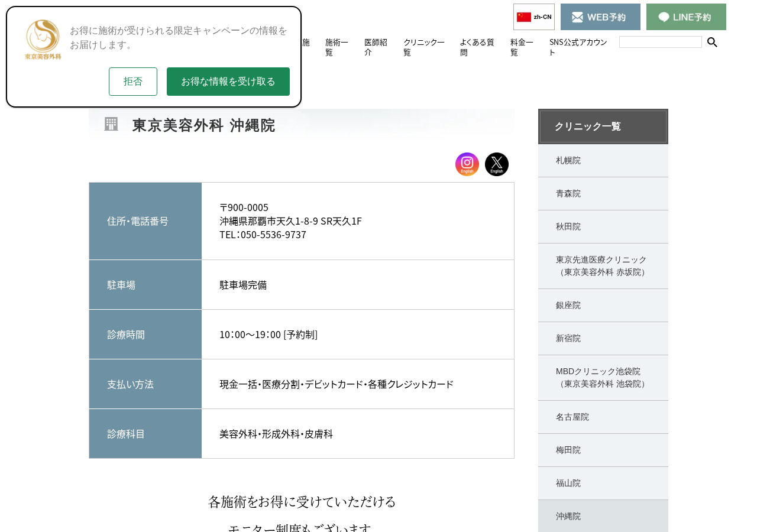
Task: Select 秋田院 in the clinic list
Action: (603, 227)
